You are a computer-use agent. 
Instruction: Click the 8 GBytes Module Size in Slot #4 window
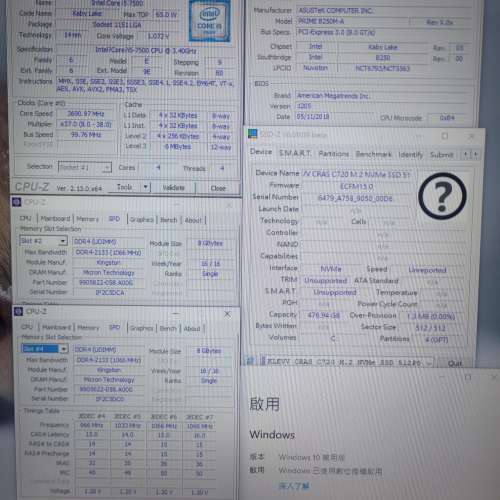tap(209, 351)
